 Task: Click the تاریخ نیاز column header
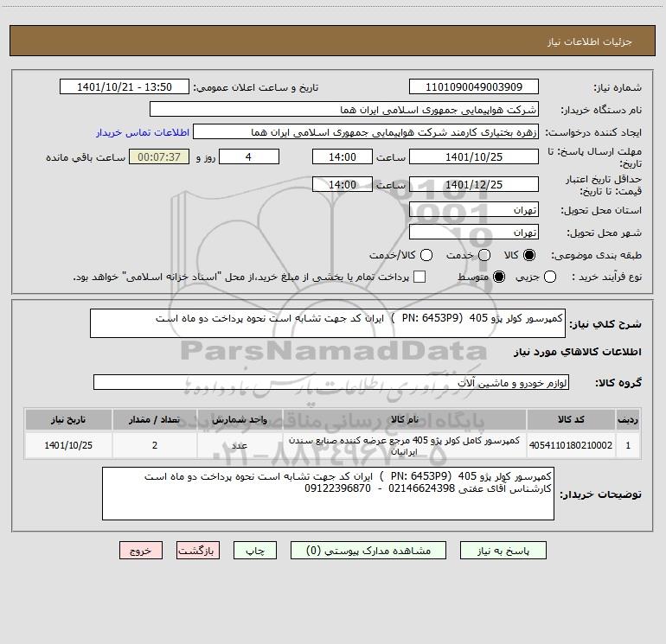[68, 419]
